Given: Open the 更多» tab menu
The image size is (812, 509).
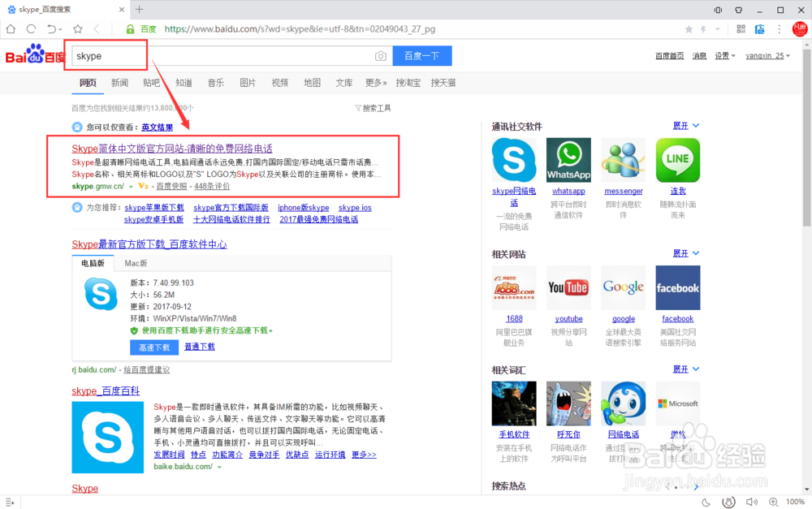Looking at the screenshot, I should pyautogui.click(x=376, y=83).
